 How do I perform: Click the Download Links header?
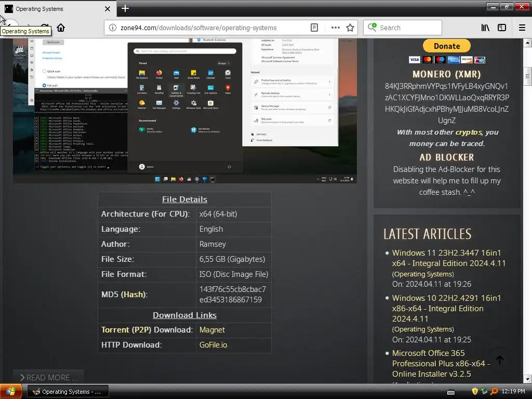point(184,315)
